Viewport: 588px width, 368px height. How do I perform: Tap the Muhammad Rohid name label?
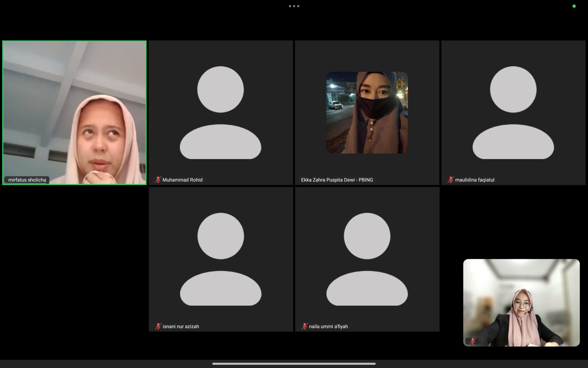pyautogui.click(x=182, y=180)
